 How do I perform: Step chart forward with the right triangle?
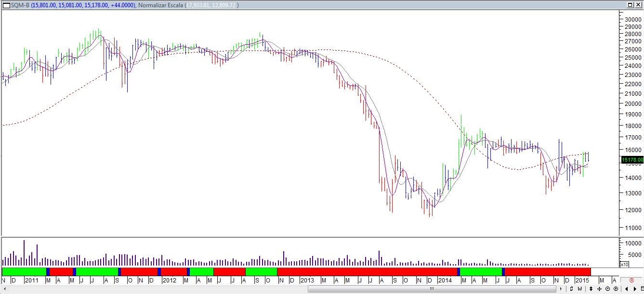635,289
